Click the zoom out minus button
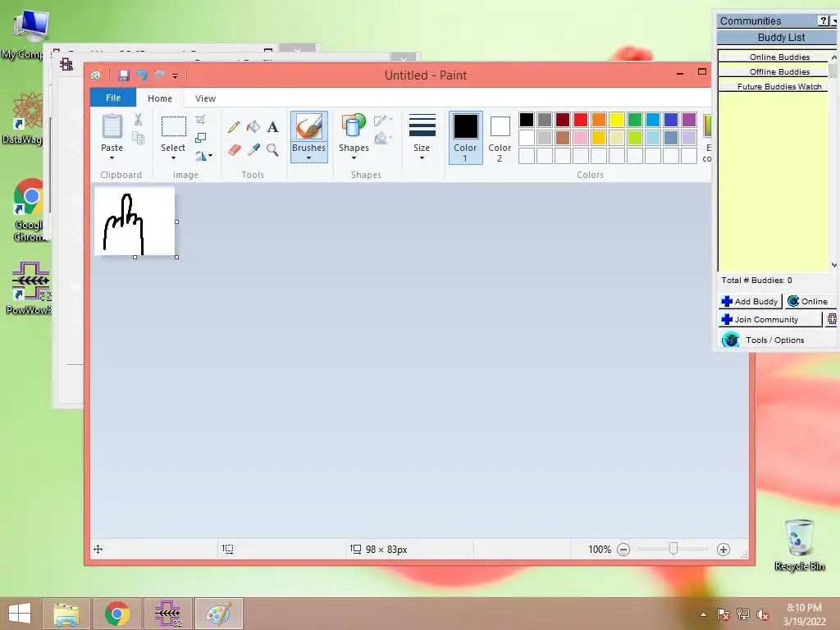The height and width of the screenshot is (630, 840). click(623, 550)
